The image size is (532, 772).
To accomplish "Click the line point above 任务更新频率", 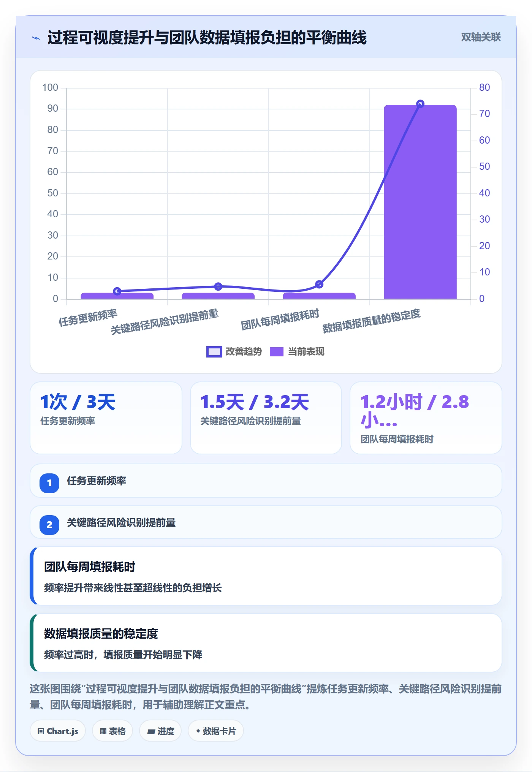I will (x=117, y=291).
